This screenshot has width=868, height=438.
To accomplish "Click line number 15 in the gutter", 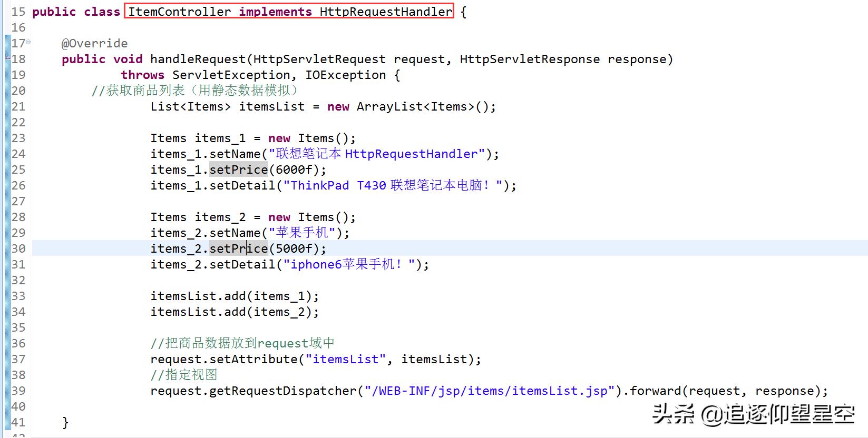I will [x=18, y=12].
